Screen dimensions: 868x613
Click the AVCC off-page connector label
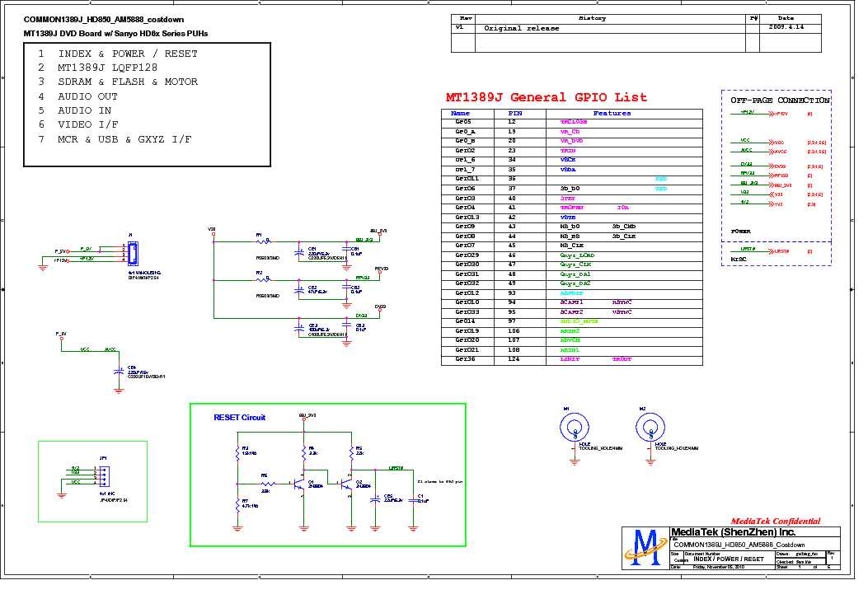point(780,152)
